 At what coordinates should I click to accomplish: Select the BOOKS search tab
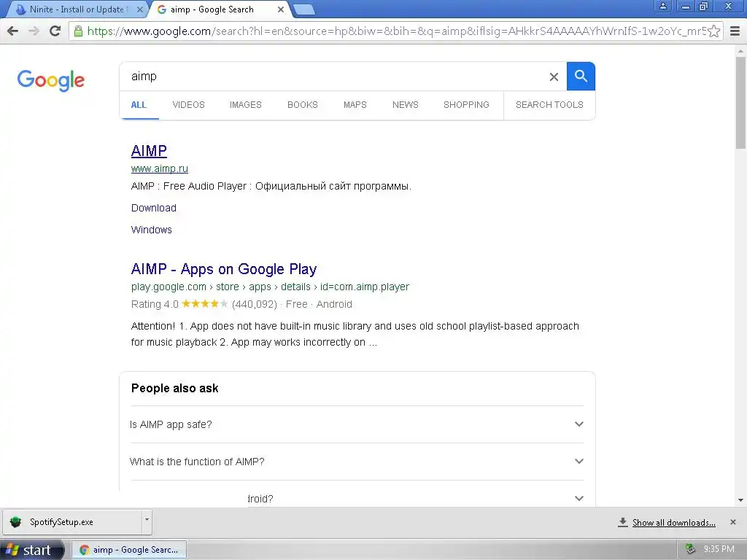[x=303, y=105]
